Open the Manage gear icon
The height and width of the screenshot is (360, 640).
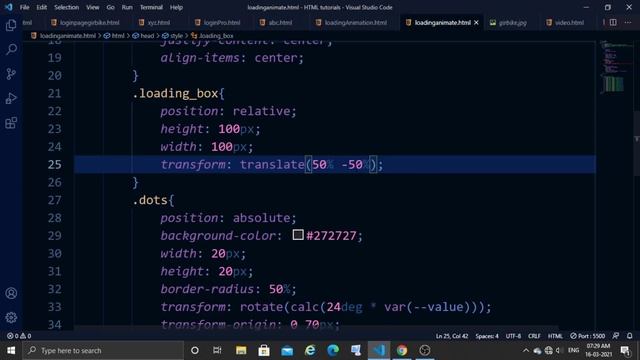(x=11, y=317)
